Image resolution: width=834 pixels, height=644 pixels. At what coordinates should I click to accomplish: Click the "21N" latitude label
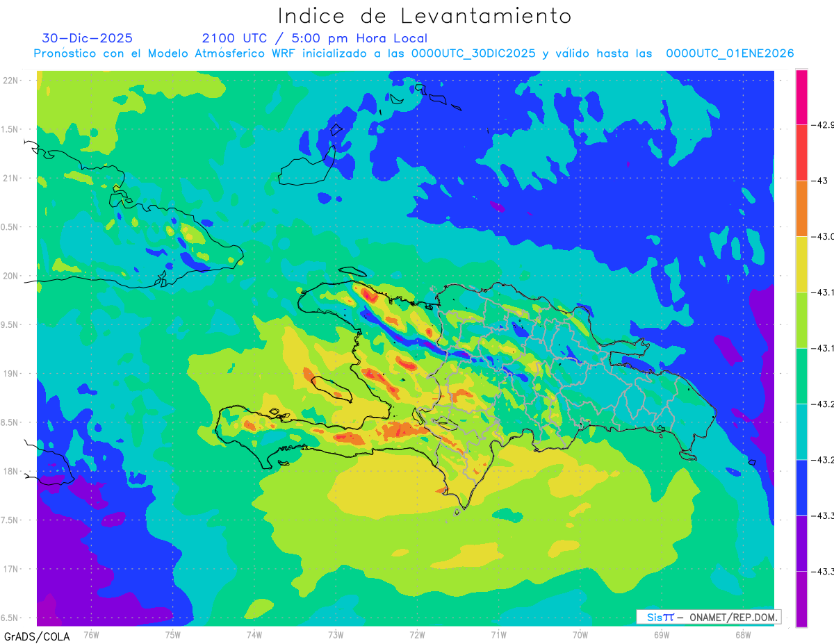coord(11,179)
